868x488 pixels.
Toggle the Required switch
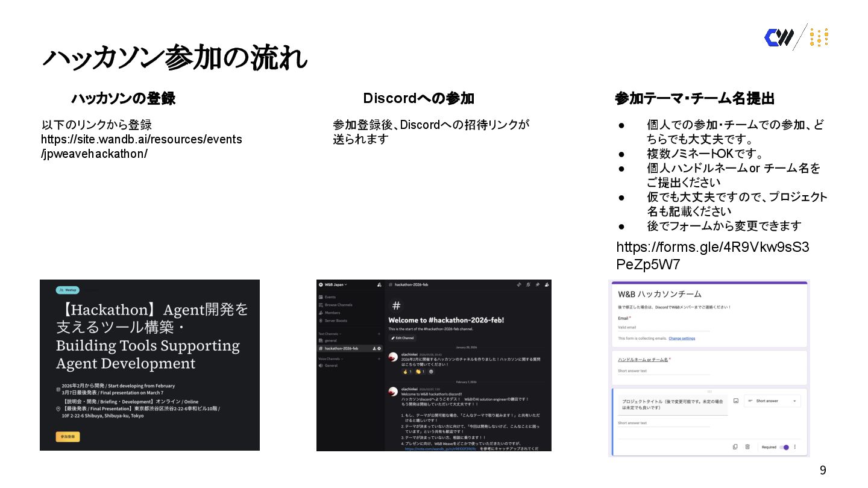784,447
